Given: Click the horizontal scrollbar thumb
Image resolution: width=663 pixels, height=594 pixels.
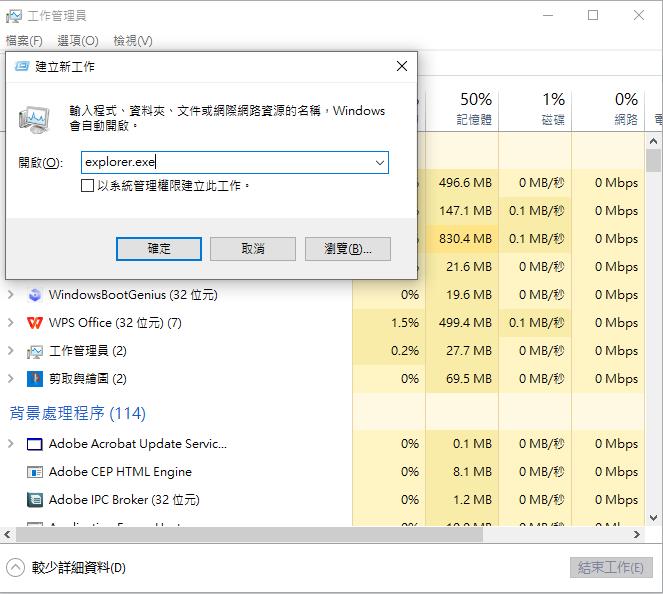Looking at the screenshot, I should click(x=249, y=534).
